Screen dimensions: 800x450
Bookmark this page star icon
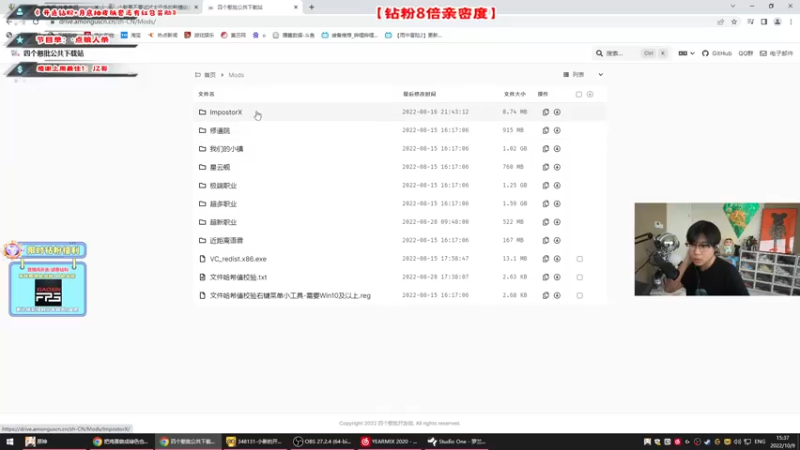pyautogui.click(x=734, y=22)
